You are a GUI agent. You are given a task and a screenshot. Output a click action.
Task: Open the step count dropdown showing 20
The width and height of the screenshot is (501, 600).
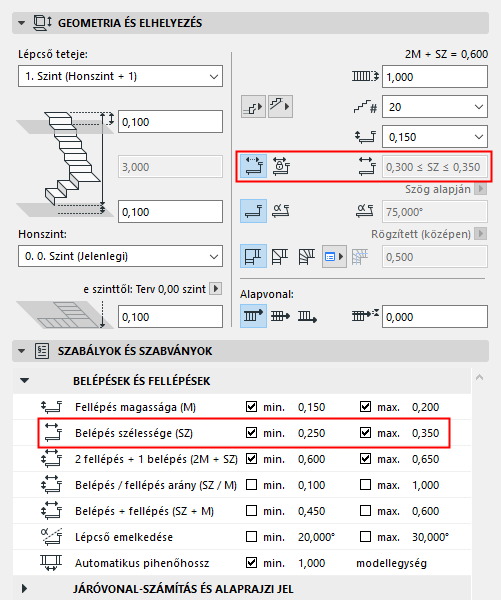[x=435, y=107]
